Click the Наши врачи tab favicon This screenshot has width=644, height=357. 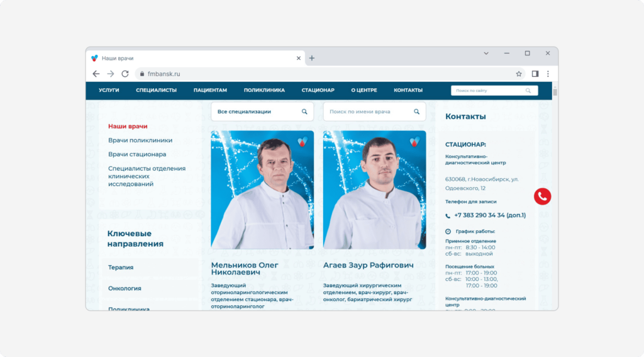tap(94, 58)
